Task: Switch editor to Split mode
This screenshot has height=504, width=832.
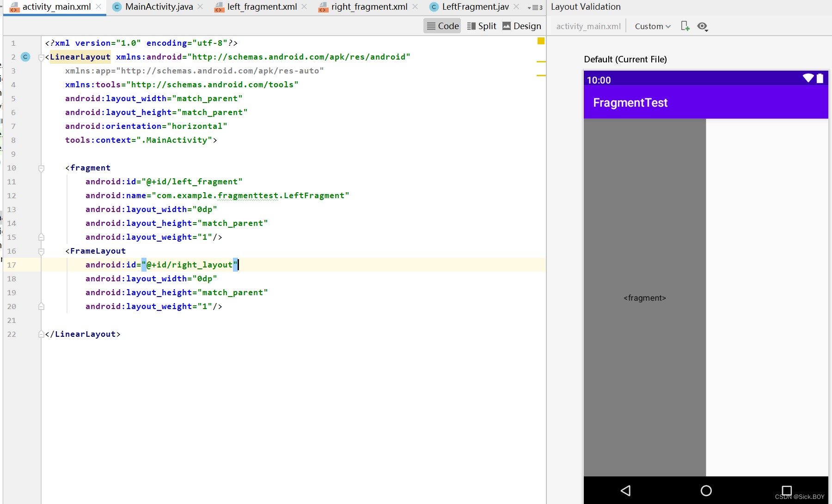Action: [482, 26]
